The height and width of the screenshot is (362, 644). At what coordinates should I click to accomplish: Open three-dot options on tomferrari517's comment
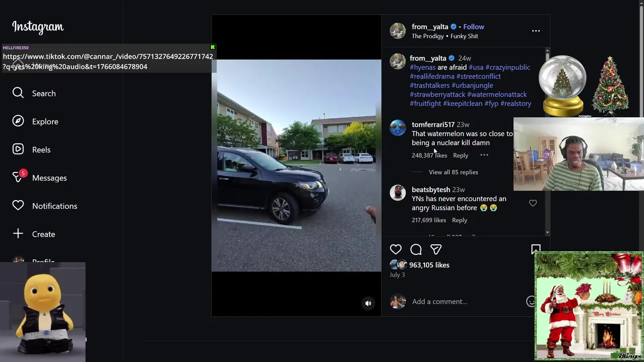(484, 155)
